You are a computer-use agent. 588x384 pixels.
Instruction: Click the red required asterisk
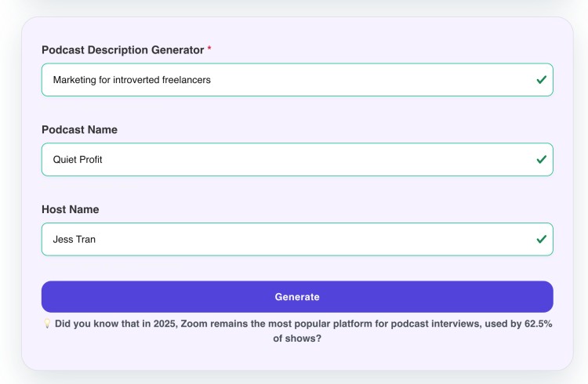pyautogui.click(x=209, y=48)
